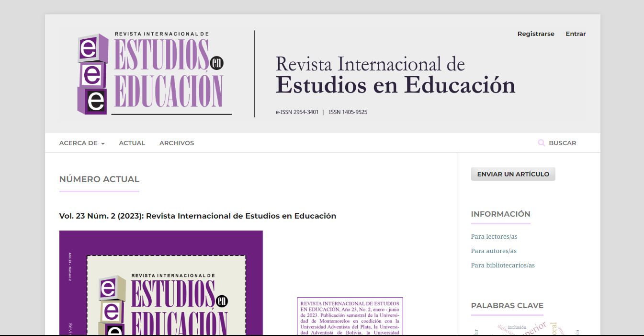Click the purple-bordered issue description box
Screen dimensions: 644x336
(x=350, y=316)
